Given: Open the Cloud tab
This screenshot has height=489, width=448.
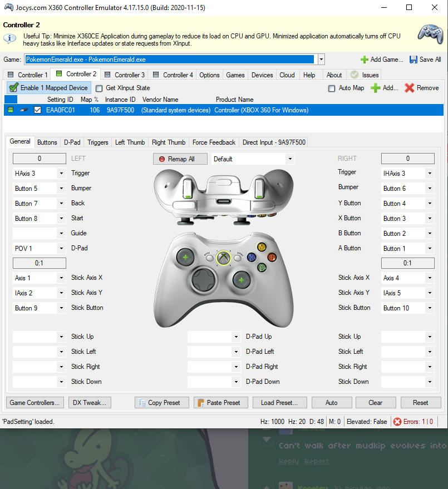Looking at the screenshot, I should tap(287, 75).
